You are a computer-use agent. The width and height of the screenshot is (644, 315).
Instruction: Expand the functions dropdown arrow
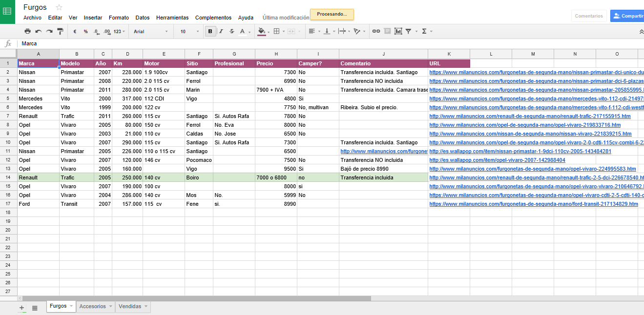click(x=431, y=32)
